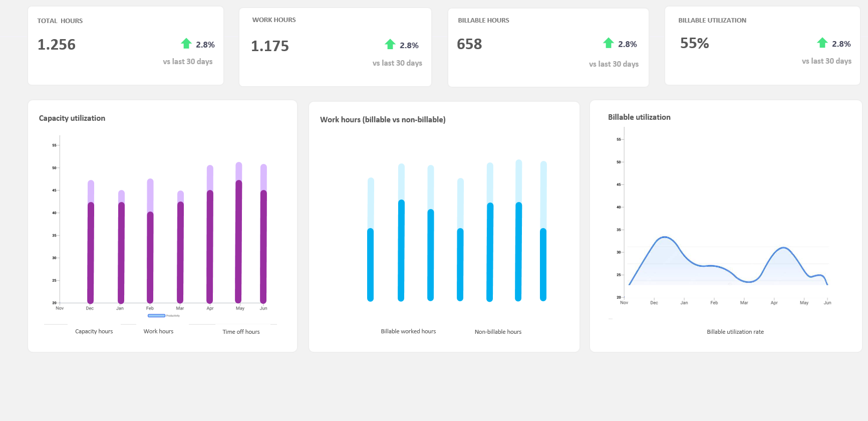
Task: Select the Jan purple bar in Capacity utilization
Action: coord(121,253)
